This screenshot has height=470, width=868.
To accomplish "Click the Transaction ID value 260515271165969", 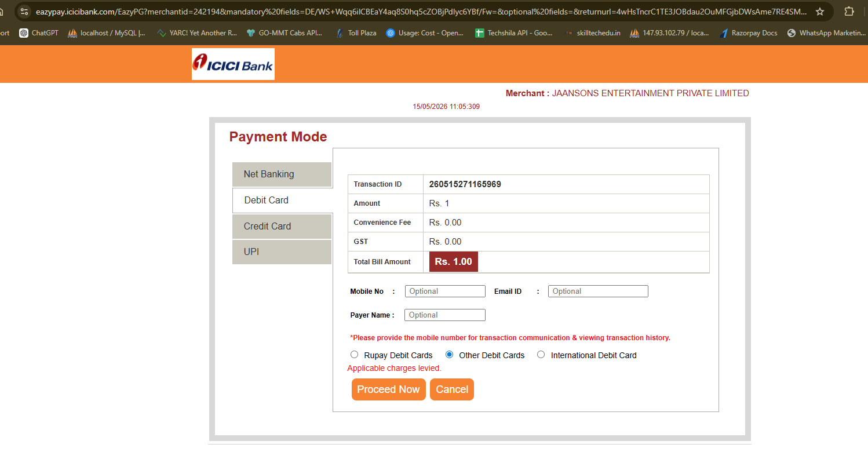I will (x=465, y=184).
